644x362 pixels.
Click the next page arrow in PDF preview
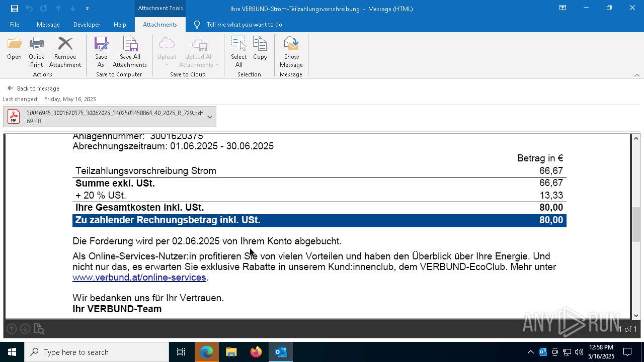coord(25,329)
